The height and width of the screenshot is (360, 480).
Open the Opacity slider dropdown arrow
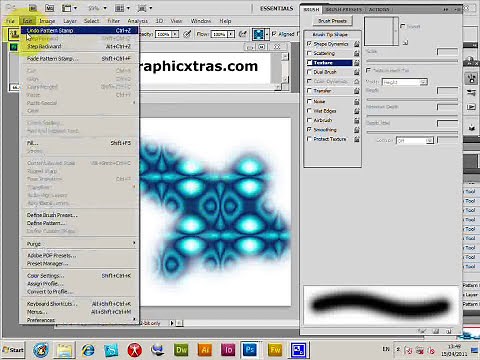[x=175, y=34]
